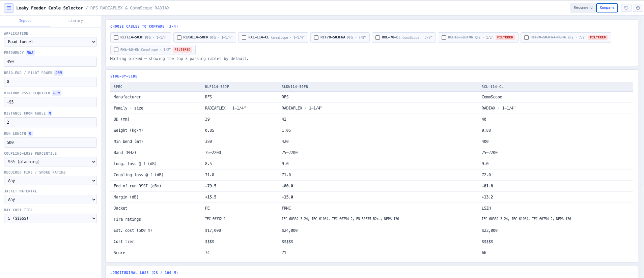Viewport: 644px width, 278px height.
Task: Click the Min bend value 380
Action: pyautogui.click(x=208, y=142)
